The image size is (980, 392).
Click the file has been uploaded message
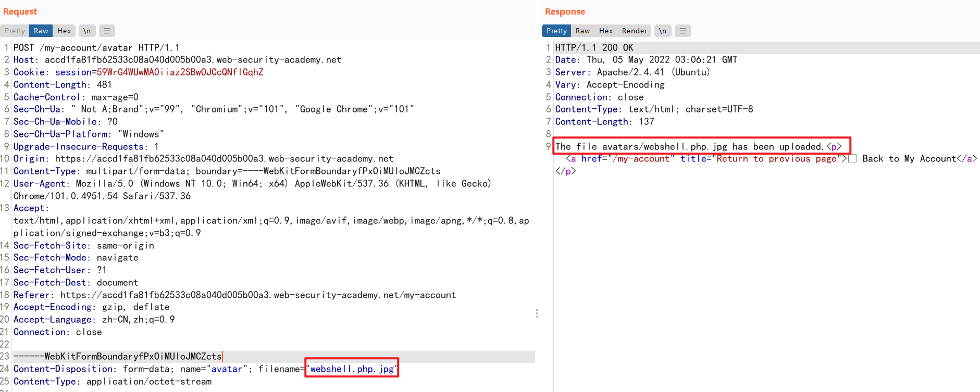click(x=689, y=146)
